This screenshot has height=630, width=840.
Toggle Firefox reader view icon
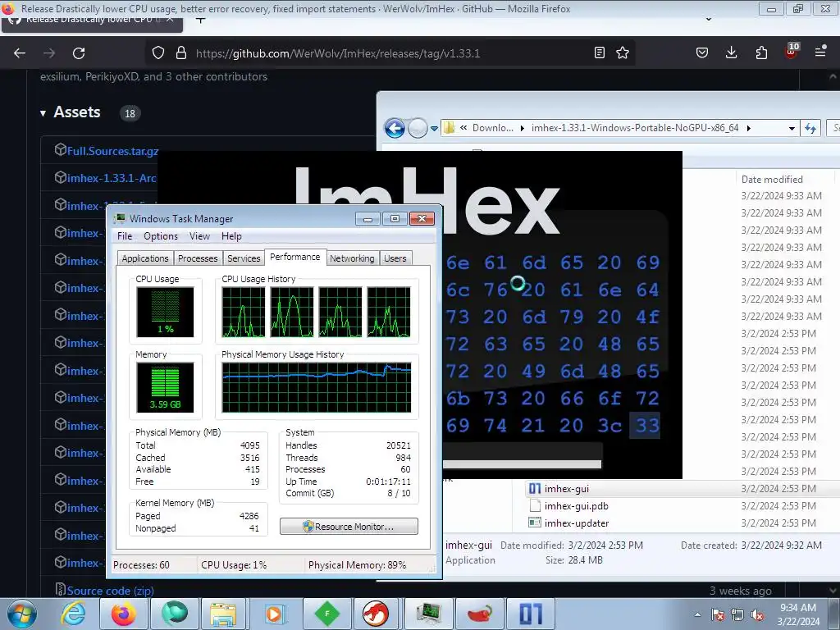[600, 52]
